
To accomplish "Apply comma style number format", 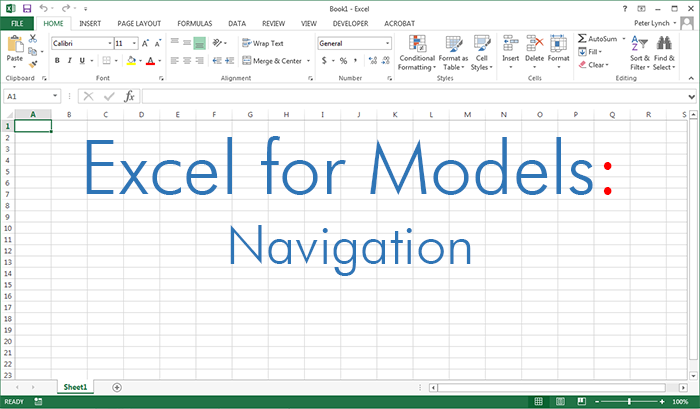I will coord(355,60).
